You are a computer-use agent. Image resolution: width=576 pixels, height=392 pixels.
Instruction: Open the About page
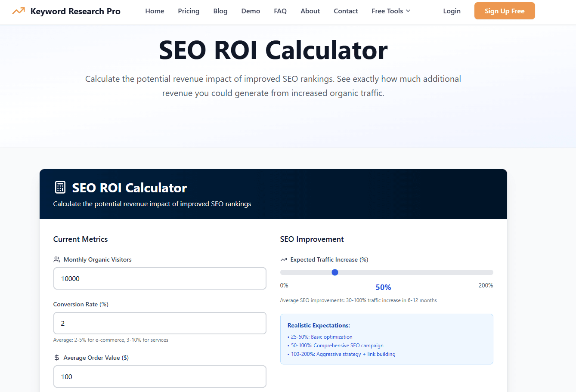[x=310, y=11]
